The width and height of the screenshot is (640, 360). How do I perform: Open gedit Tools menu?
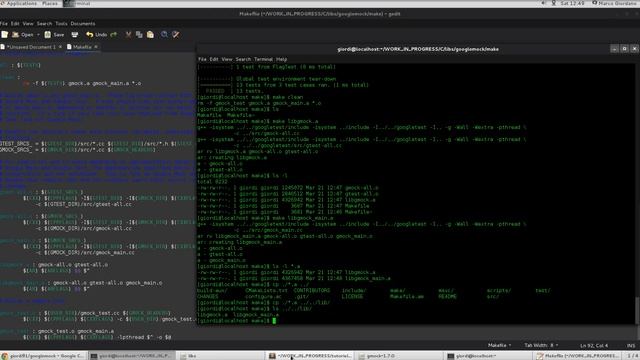[61, 24]
